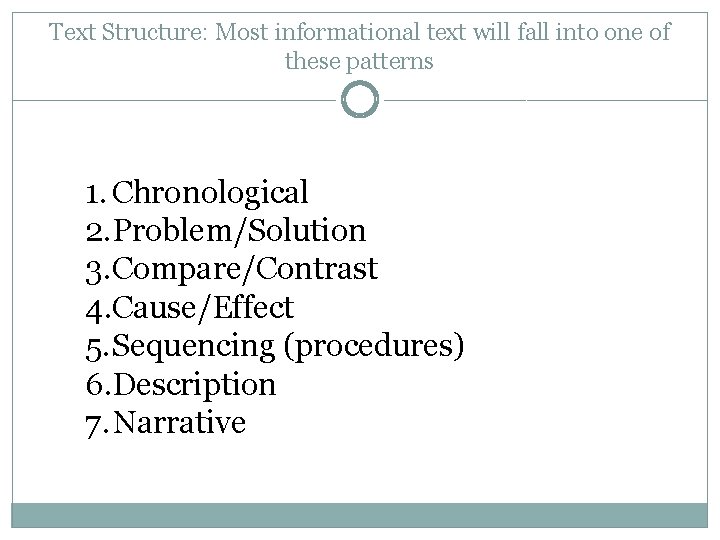Click the number 3 list marker

click(x=97, y=272)
